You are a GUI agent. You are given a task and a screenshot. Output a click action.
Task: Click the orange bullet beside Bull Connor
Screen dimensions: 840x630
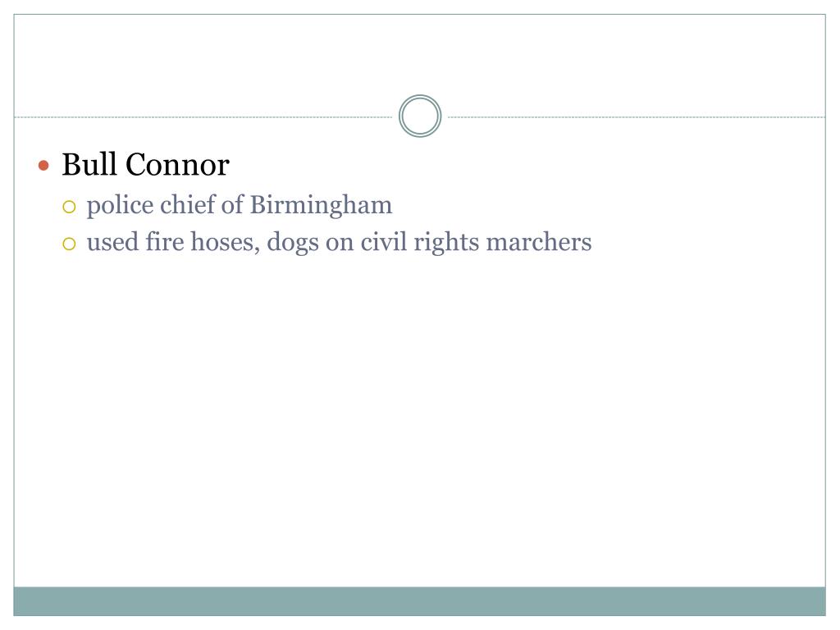pyautogui.click(x=44, y=165)
